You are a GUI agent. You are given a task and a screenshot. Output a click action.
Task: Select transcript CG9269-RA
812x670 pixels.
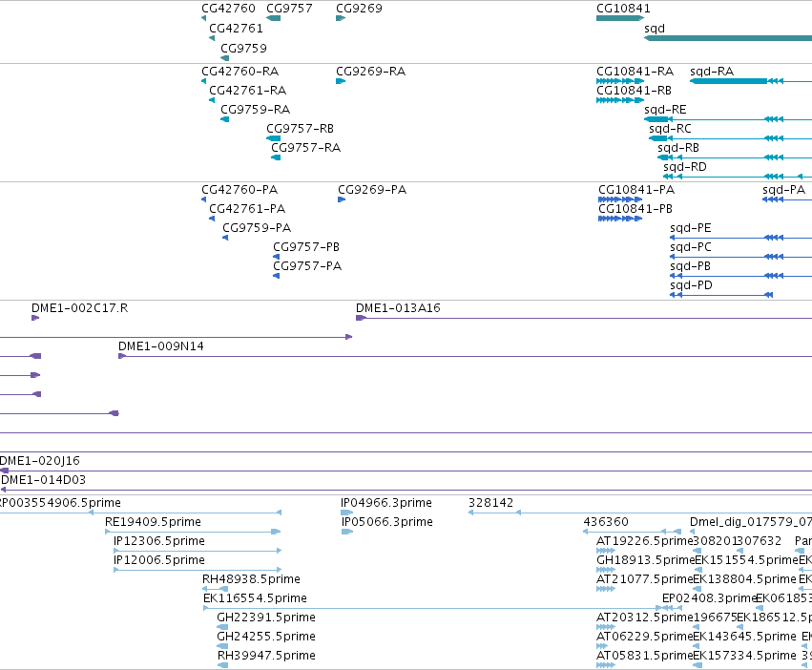tap(370, 71)
